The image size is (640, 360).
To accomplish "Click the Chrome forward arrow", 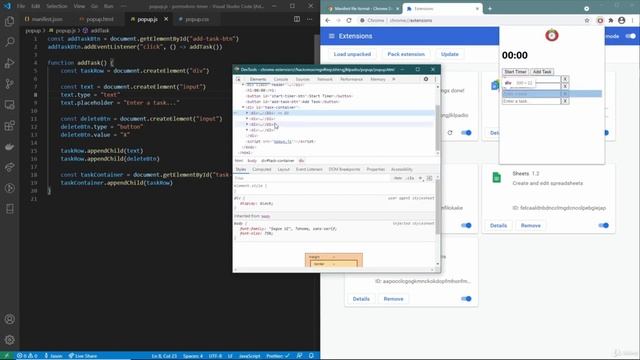I will 338,20.
